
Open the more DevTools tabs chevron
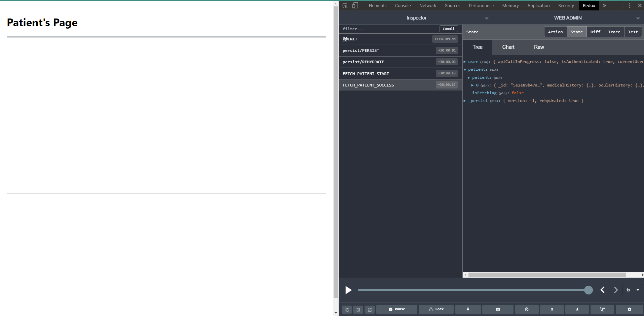604,6
